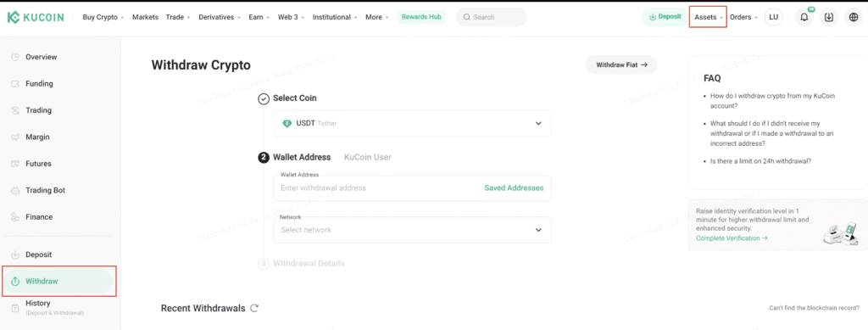Click the Trading Bot sidebar icon
This screenshot has width=868, height=330.
tap(15, 191)
